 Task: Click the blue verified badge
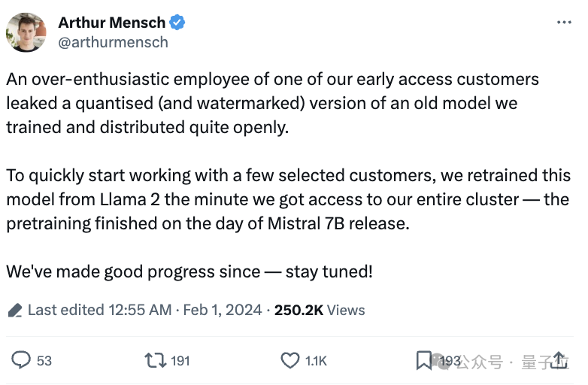pyautogui.click(x=177, y=23)
